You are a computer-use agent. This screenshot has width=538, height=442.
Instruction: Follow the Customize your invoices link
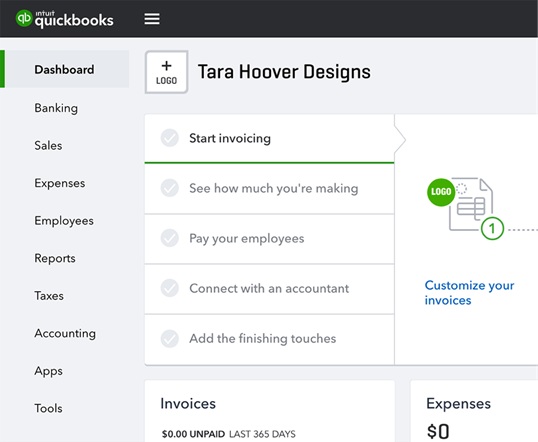point(469,293)
